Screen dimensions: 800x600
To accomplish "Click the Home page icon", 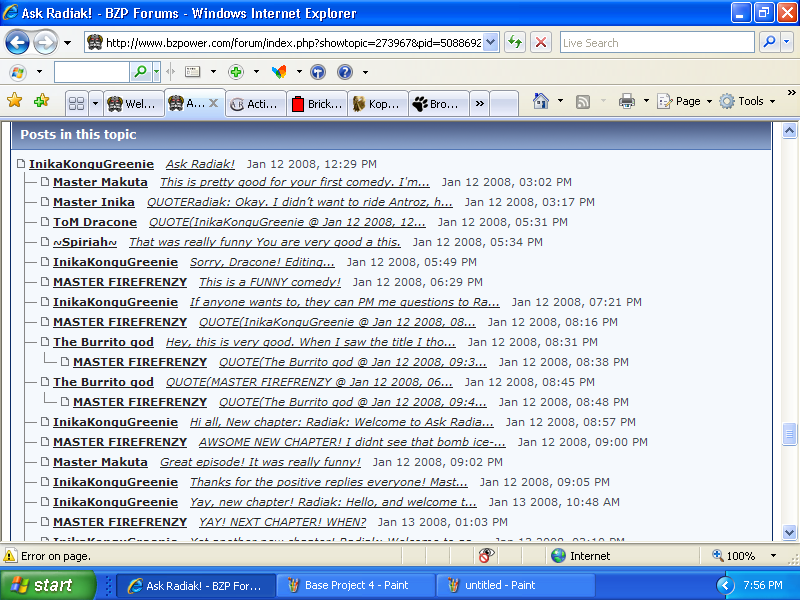I will pyautogui.click(x=541, y=101).
